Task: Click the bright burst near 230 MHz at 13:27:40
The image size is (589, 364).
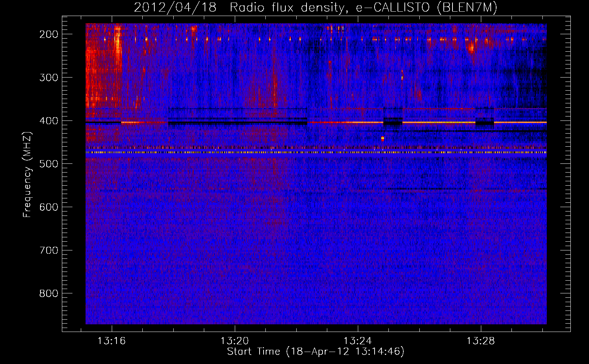Action: point(471,47)
